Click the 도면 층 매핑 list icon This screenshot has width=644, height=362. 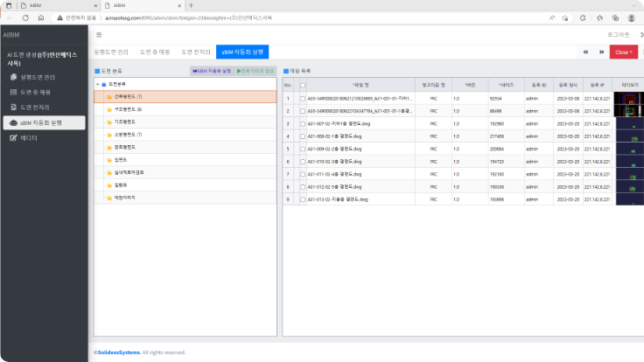(13, 92)
